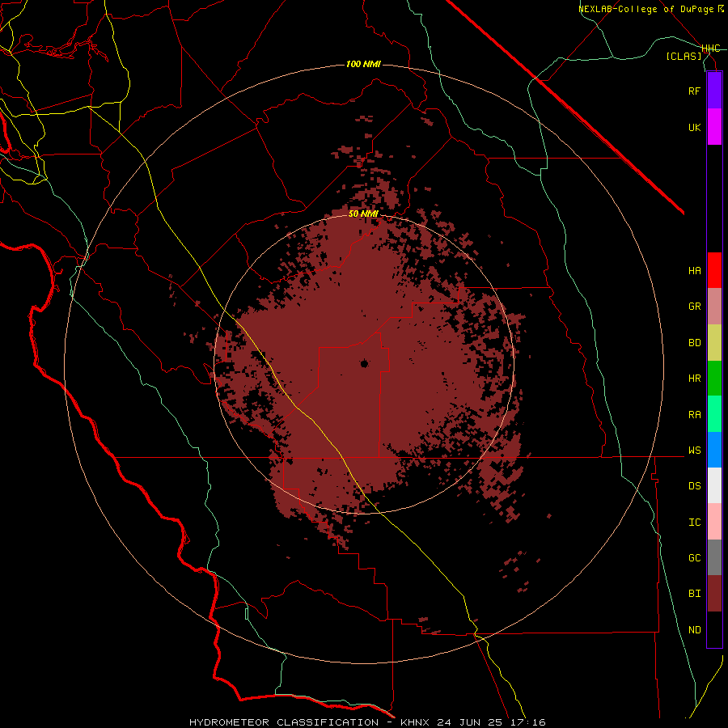This screenshot has width=728, height=728.
Task: Click the DS legend label
Action: coord(694,485)
